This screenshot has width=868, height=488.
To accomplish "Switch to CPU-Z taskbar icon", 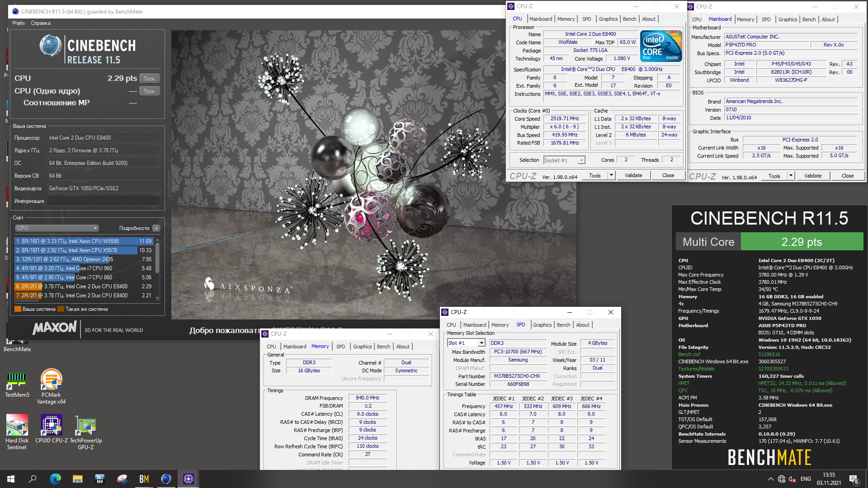I will [189, 479].
